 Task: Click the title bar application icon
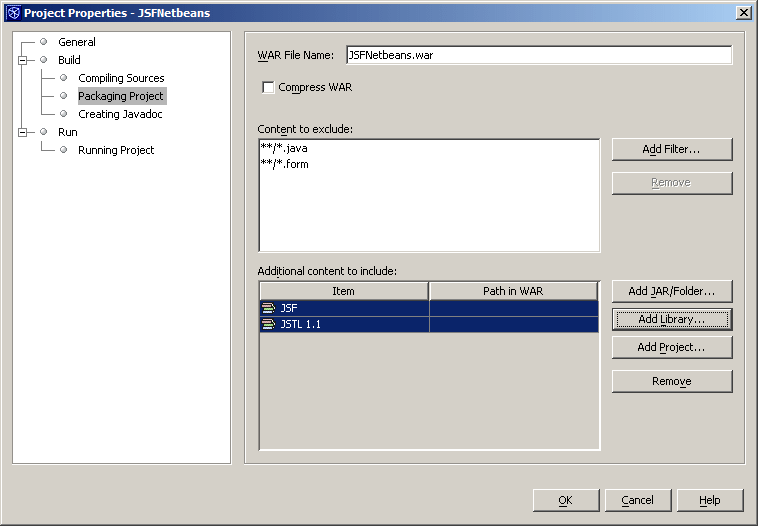12,12
